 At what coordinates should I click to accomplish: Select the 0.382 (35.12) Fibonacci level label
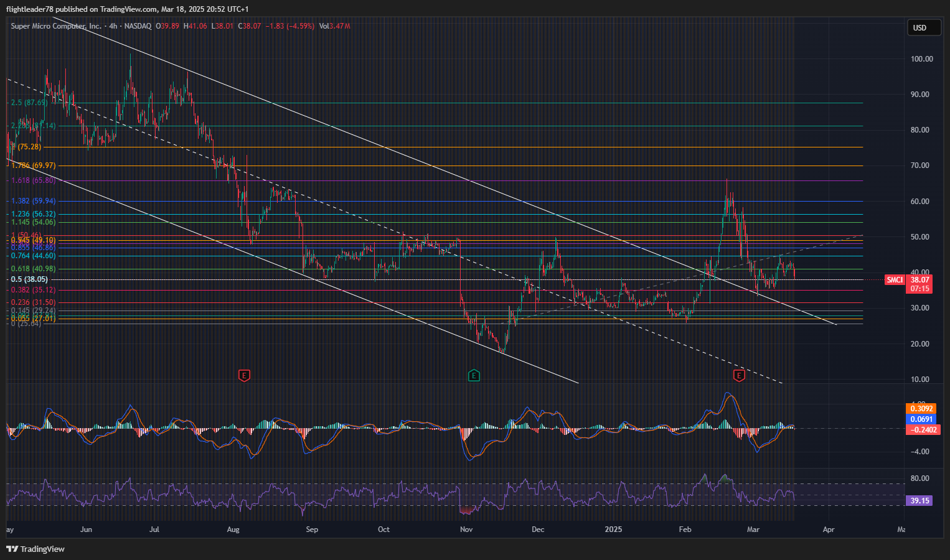pos(34,290)
